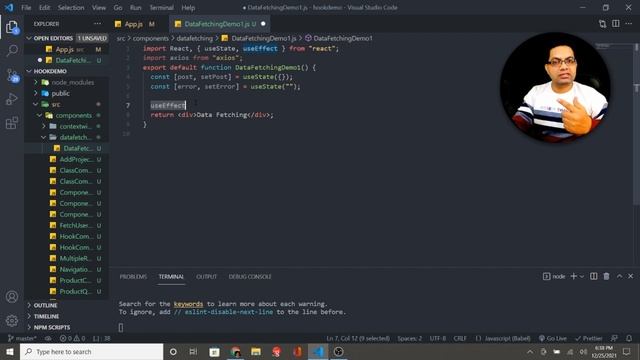Open the Search view in activity bar
The height and width of the screenshot is (360, 640).
coord(12,51)
